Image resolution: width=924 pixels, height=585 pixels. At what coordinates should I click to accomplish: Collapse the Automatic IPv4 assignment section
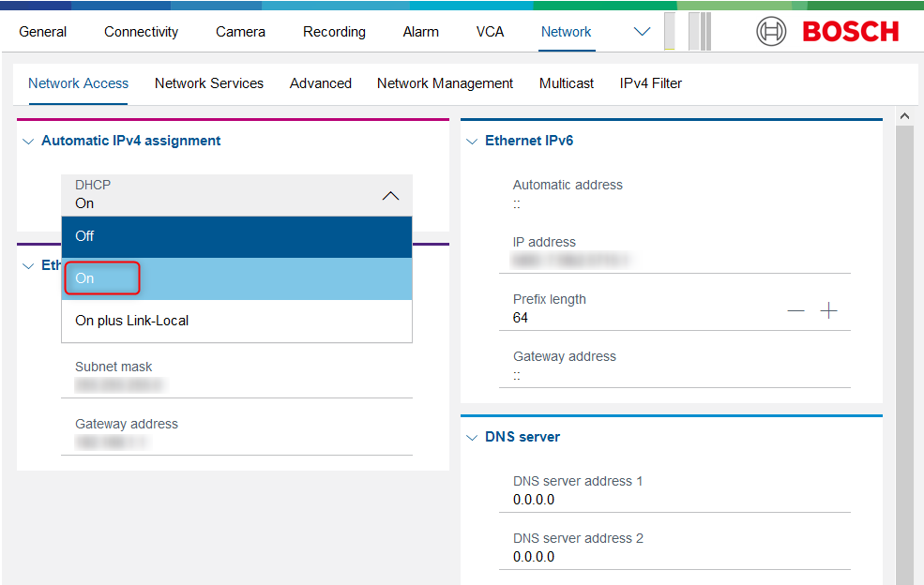coord(27,141)
